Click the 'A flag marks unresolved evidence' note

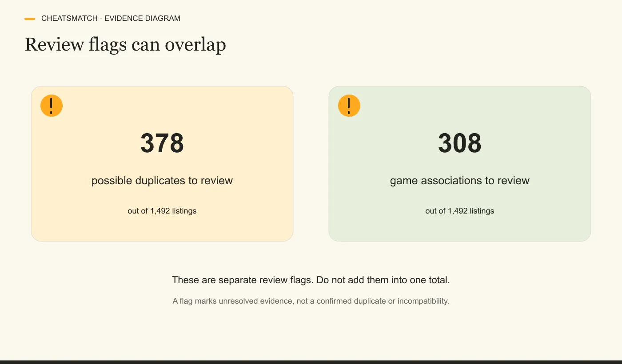(x=311, y=301)
